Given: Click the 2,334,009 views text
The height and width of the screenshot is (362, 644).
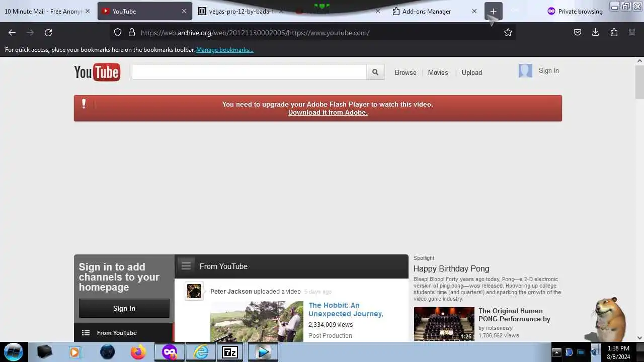Looking at the screenshot, I should click(331, 325).
